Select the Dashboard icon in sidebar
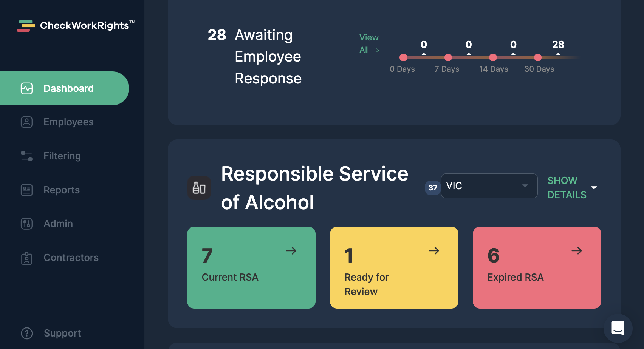Viewport: 644px width, 349px height. point(26,88)
